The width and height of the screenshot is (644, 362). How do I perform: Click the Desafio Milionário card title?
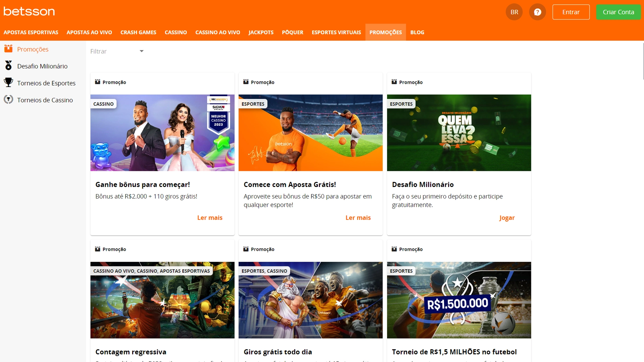423,184
